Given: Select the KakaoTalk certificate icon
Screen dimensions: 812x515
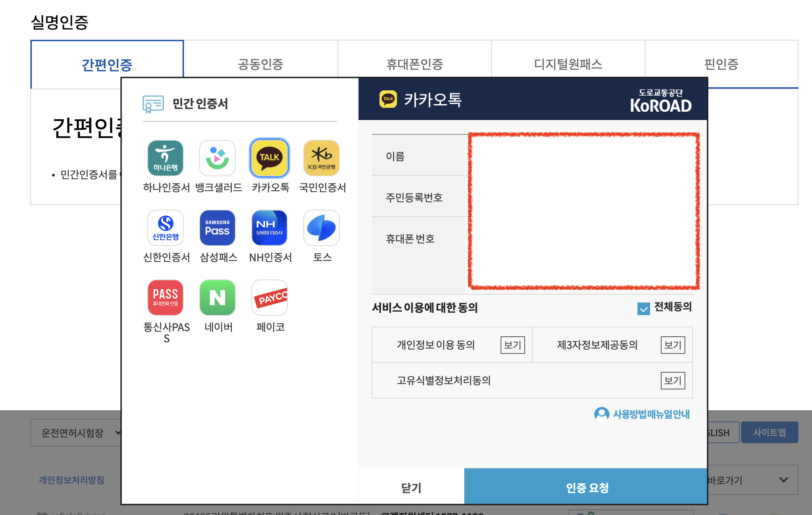Looking at the screenshot, I should 269,158.
